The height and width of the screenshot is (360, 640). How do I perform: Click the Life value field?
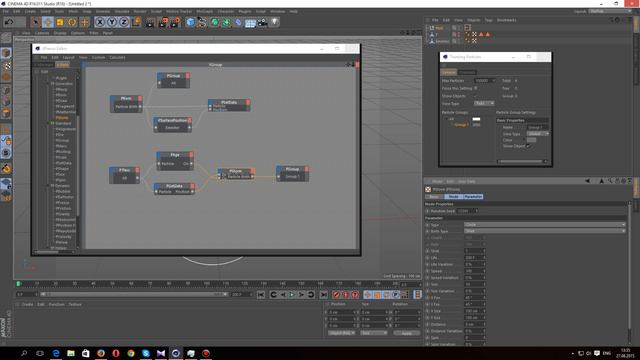click(474, 258)
